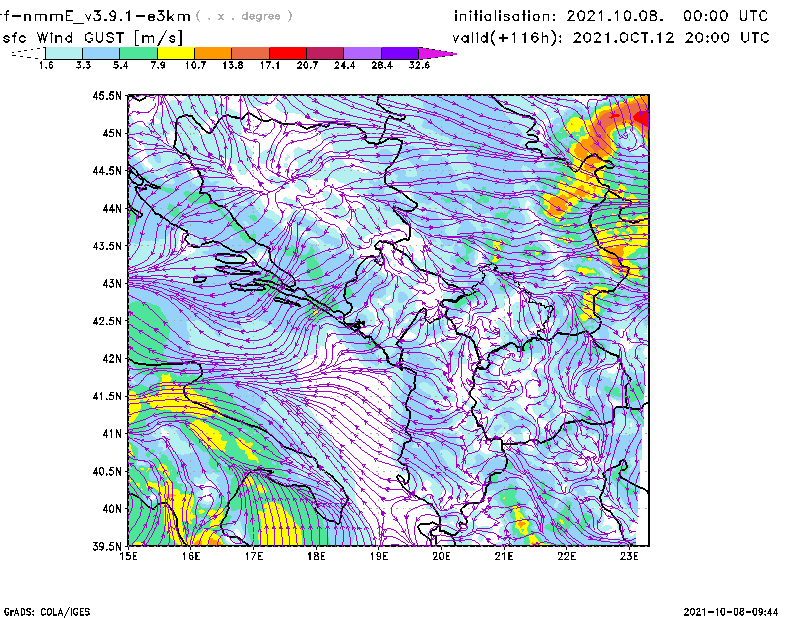Click the legend value 10.7
This screenshot has width=800, height=618.
[x=195, y=65]
